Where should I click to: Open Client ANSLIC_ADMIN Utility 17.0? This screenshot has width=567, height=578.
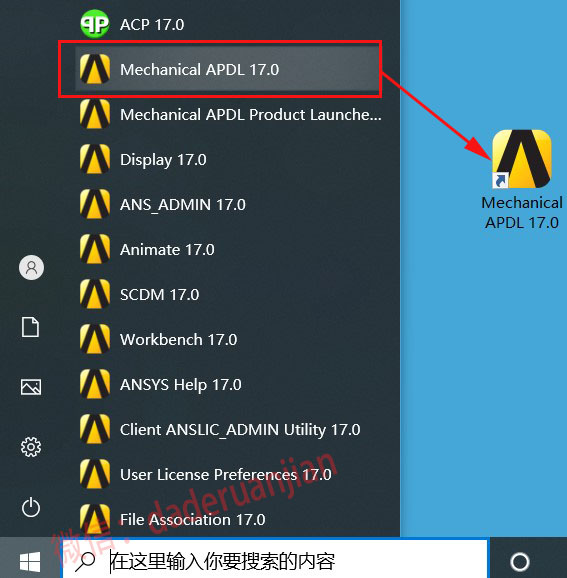point(227,429)
